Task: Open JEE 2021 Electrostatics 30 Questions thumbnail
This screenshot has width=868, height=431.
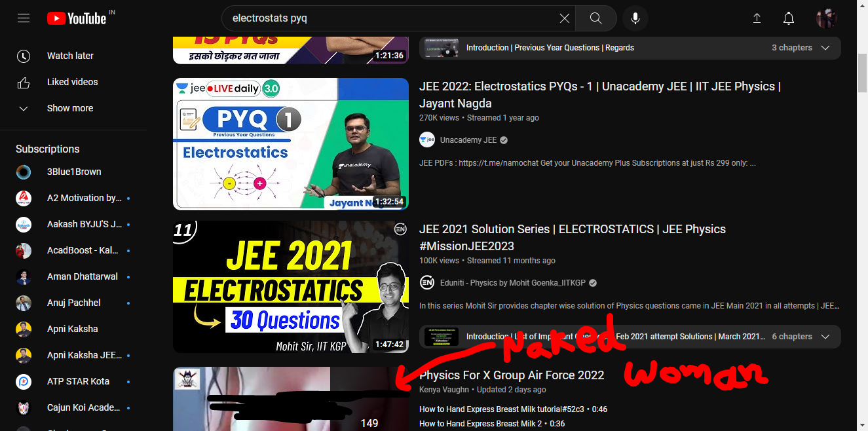Action: (291, 287)
